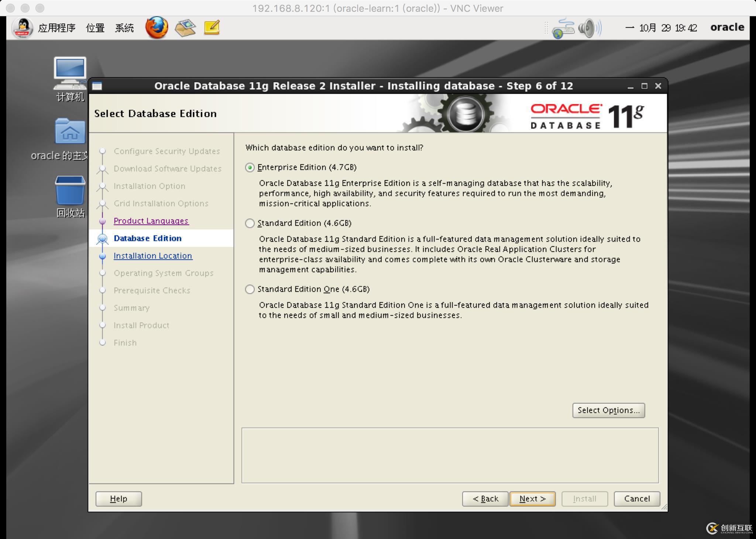This screenshot has height=539, width=756.
Task: Go to Product Languages step link
Action: pyautogui.click(x=151, y=221)
